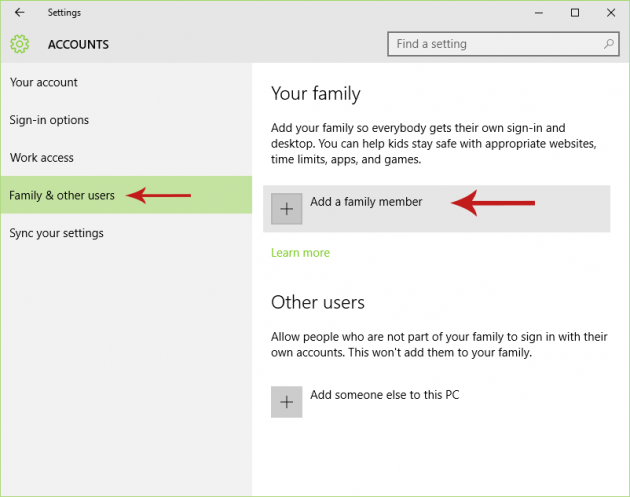Click the Your family heading
Screen dimensions: 630x497
pyautogui.click(x=315, y=94)
